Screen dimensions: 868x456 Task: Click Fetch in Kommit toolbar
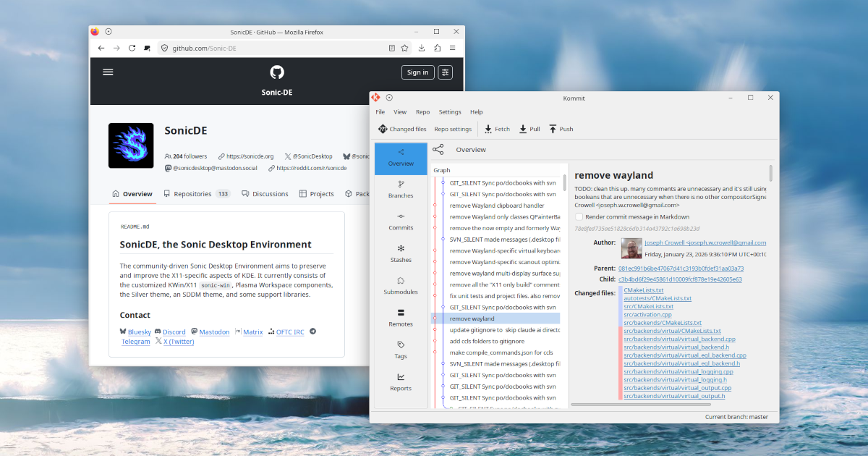tap(497, 129)
